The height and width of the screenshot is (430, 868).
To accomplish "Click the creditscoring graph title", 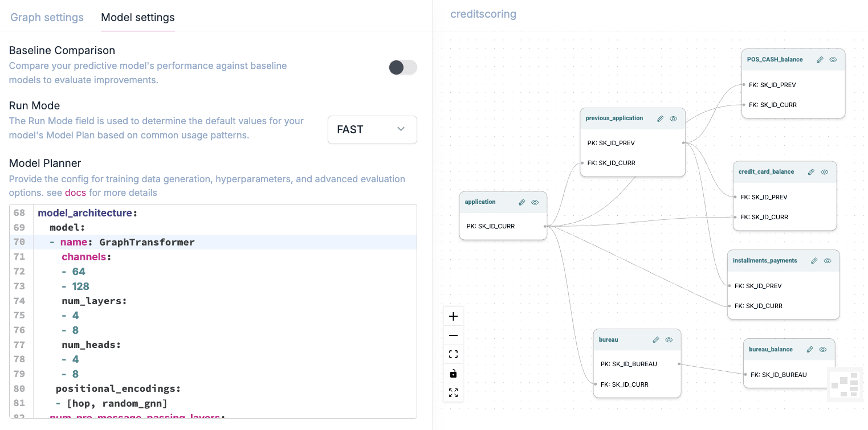I will 483,14.
